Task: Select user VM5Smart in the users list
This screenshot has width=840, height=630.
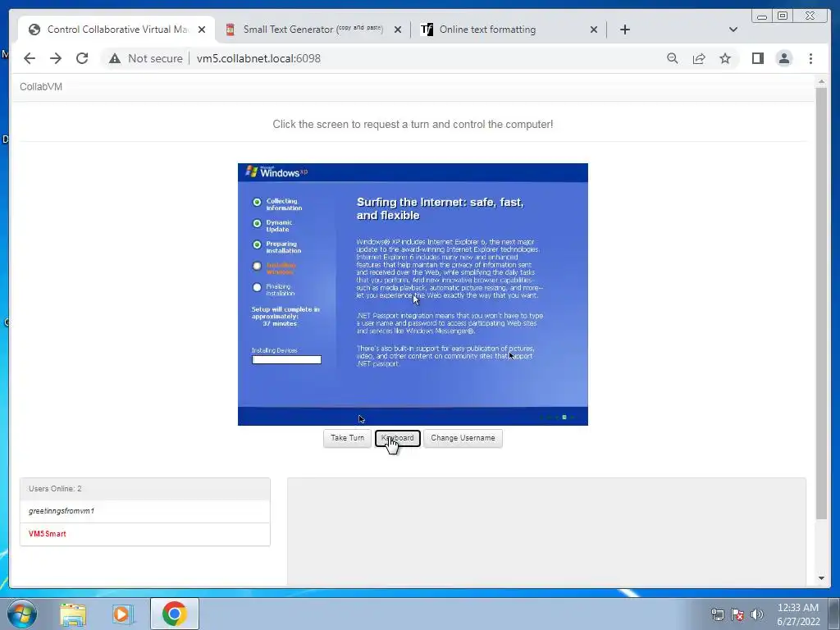Action: (x=144, y=534)
